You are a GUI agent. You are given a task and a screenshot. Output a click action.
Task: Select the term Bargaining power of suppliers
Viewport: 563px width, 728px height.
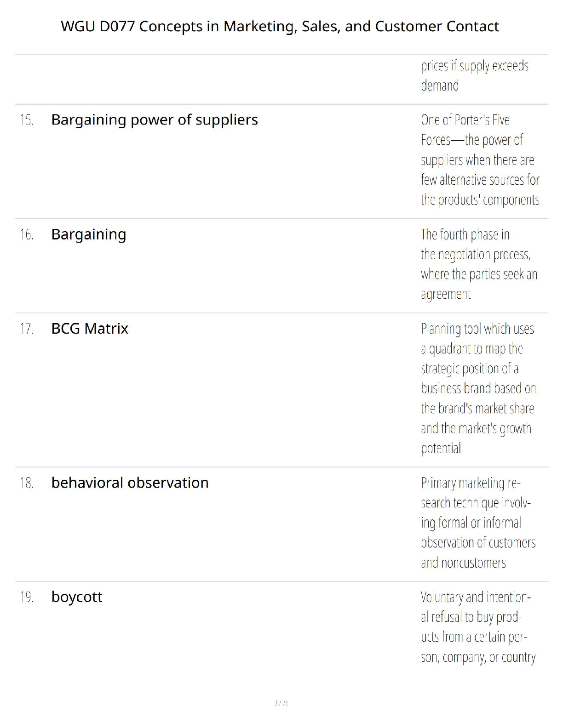tap(155, 119)
